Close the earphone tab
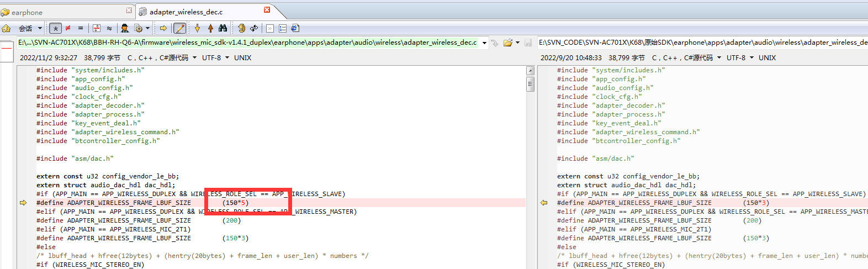Screen dimensions: 868x269 [x=129, y=10]
